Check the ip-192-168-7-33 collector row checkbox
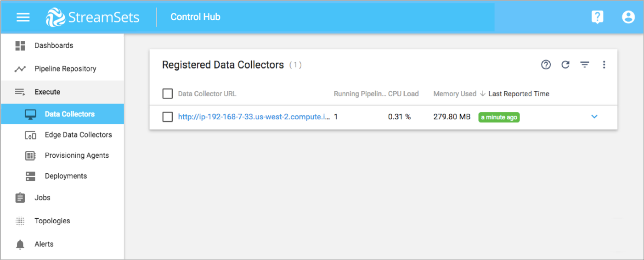 click(x=167, y=117)
